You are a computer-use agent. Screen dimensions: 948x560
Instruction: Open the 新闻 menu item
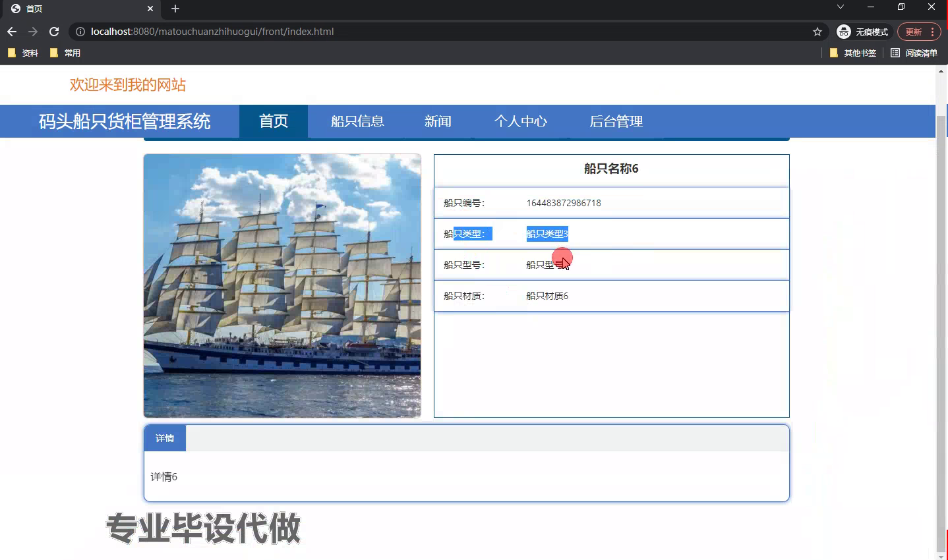tap(438, 121)
